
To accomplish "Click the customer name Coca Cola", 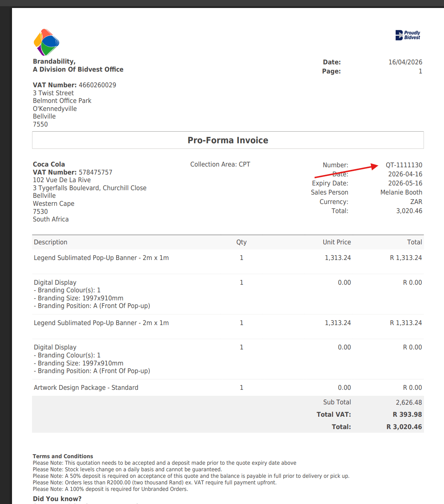I will click(x=49, y=164).
